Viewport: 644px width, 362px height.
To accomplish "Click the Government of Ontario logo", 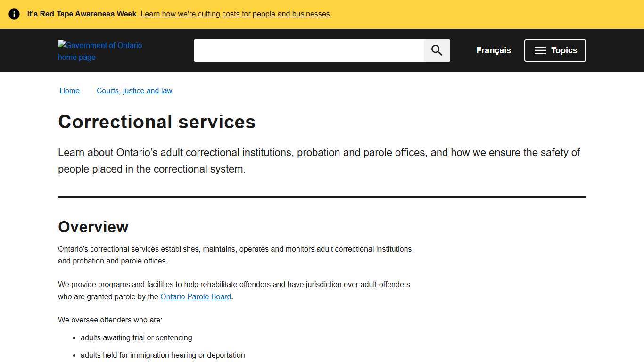I will point(100,51).
